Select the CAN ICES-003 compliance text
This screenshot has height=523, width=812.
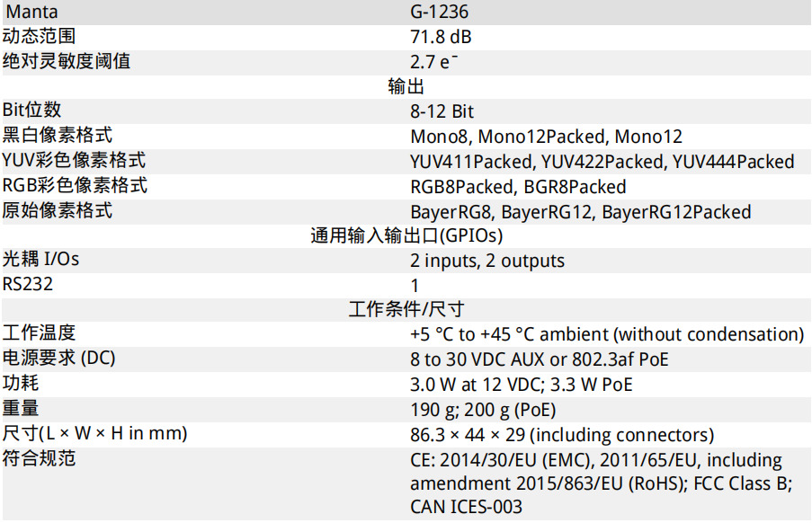[x=466, y=507]
